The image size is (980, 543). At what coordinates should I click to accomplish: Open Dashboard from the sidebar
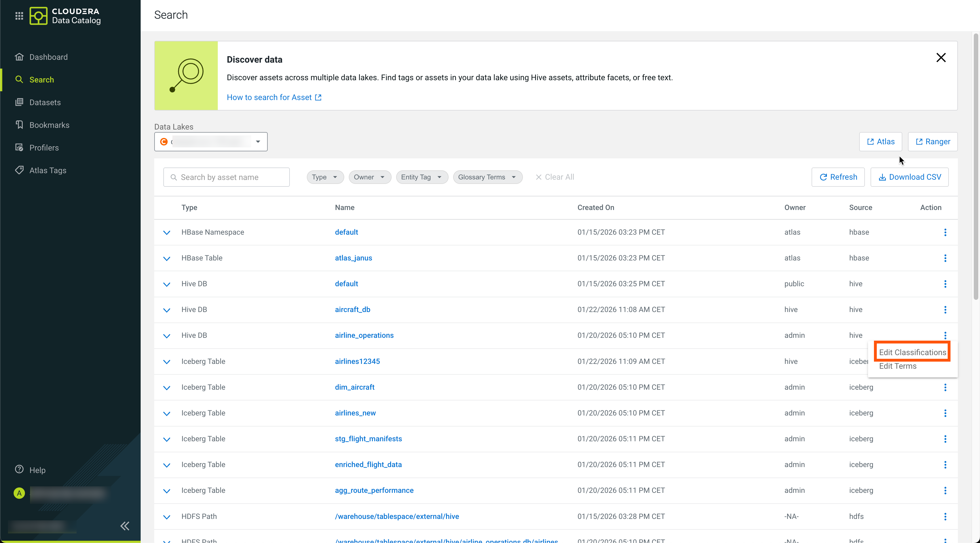(48, 57)
